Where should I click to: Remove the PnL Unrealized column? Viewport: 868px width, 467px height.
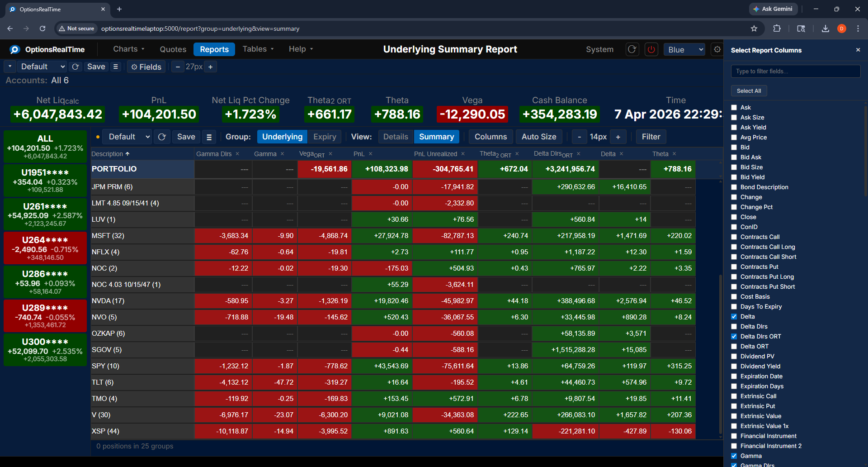pyautogui.click(x=463, y=154)
